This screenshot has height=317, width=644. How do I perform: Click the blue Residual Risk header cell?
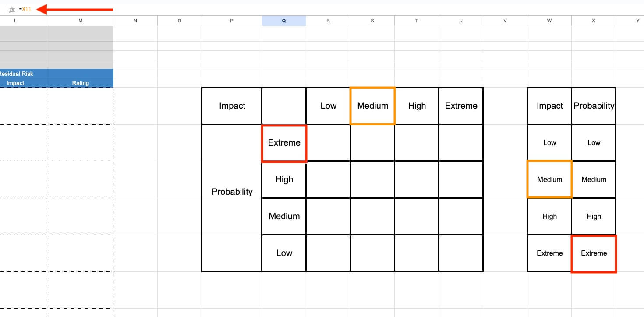coord(17,74)
